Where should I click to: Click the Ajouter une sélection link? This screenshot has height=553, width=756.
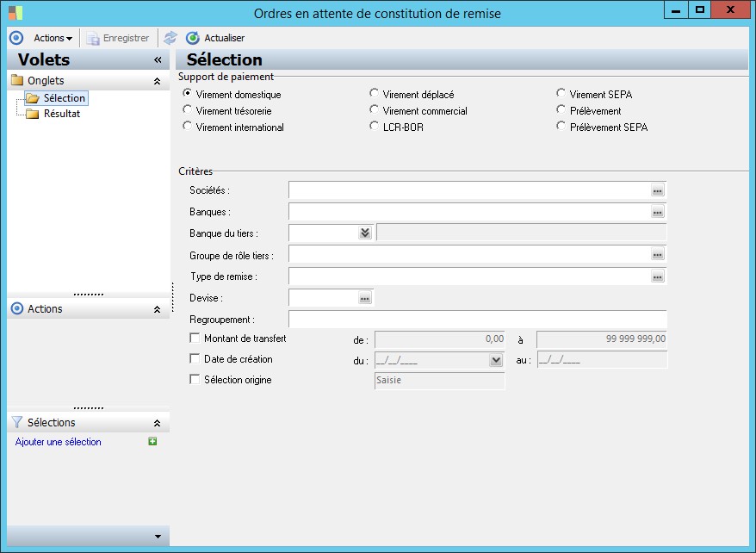(x=58, y=442)
